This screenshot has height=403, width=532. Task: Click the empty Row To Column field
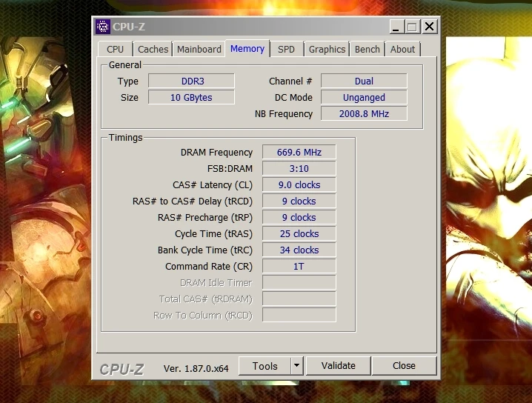tap(299, 315)
